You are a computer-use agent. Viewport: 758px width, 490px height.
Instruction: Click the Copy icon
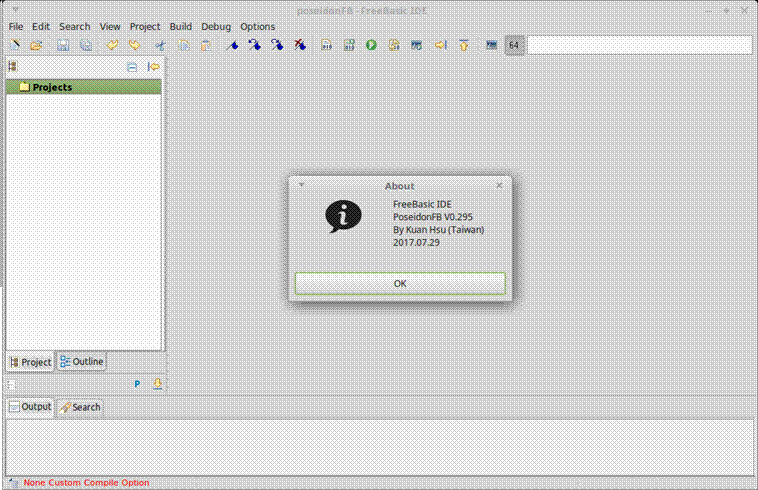[x=183, y=45]
